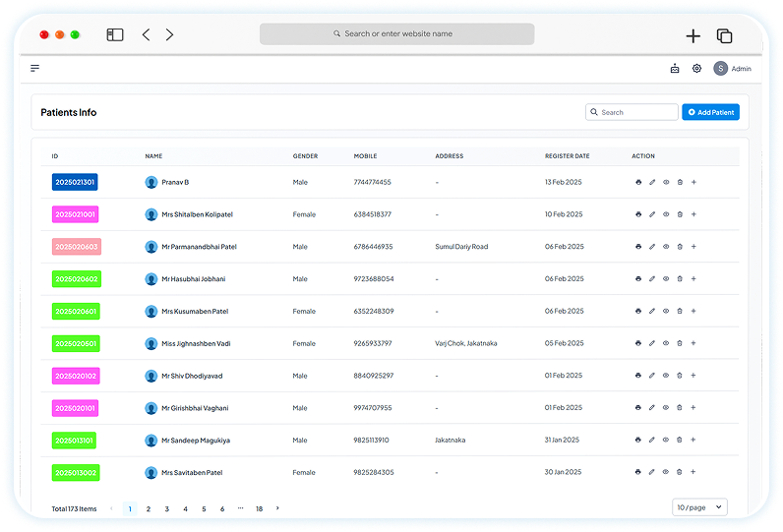Select mobile number 9825113910

click(x=372, y=441)
